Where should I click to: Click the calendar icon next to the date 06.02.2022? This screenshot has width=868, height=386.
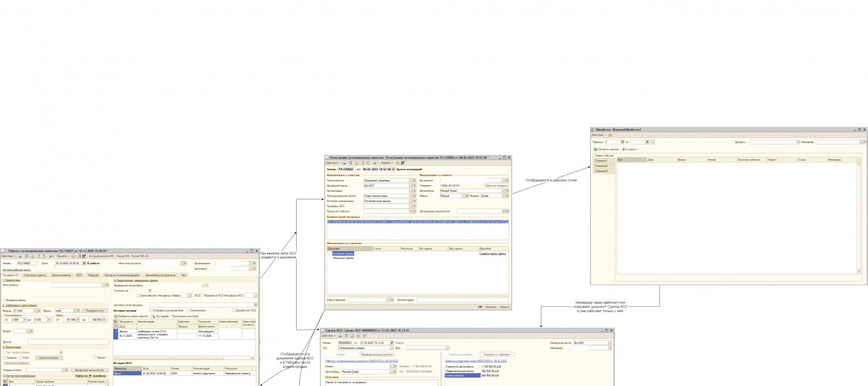(x=393, y=169)
